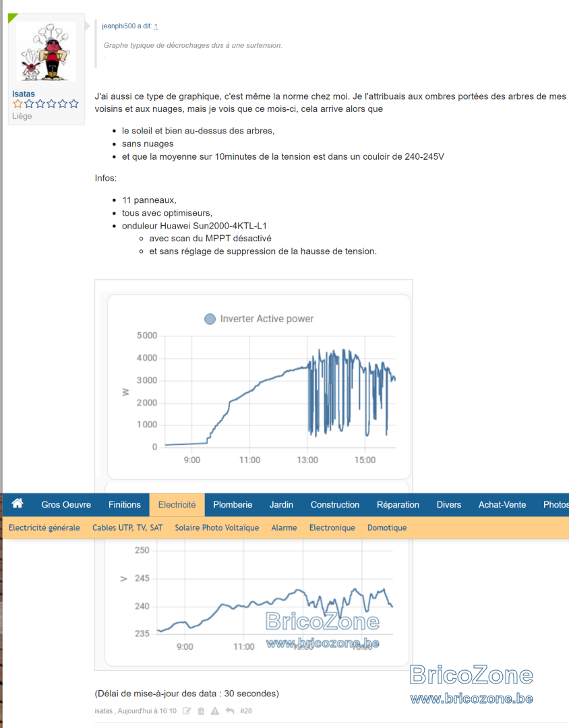Toggle Inverter Active power legend marker
Image resolution: width=569 pixels, height=728 pixels.
click(x=210, y=319)
